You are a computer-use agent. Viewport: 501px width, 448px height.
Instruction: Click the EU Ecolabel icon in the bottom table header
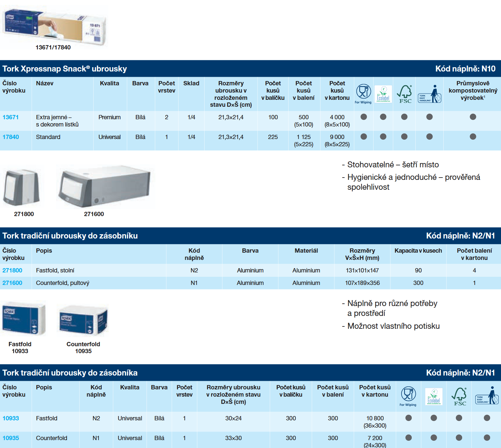[434, 397]
